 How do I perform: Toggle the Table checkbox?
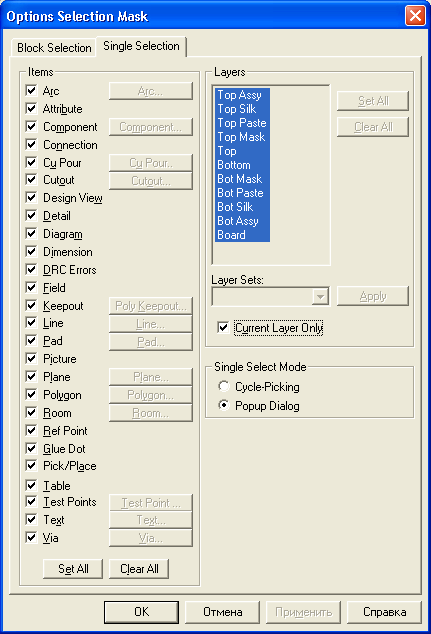pyautogui.click(x=31, y=485)
